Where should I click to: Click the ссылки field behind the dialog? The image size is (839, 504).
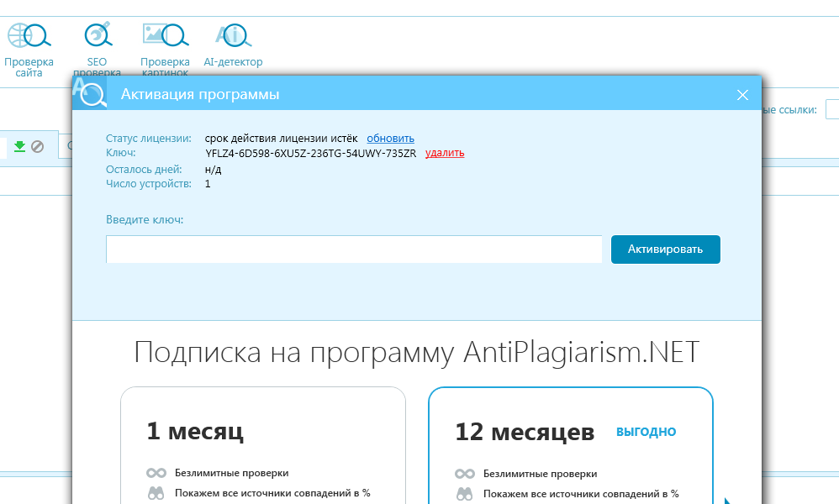coord(831,109)
